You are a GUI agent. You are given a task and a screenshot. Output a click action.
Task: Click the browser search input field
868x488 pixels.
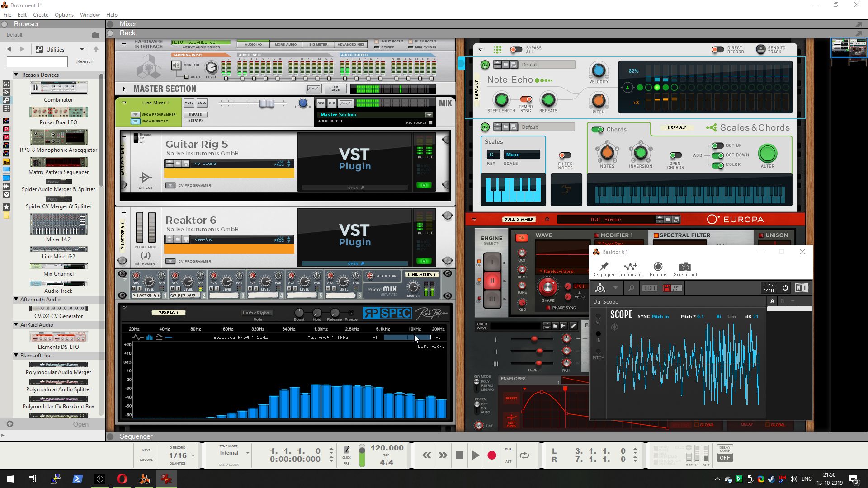click(x=37, y=62)
